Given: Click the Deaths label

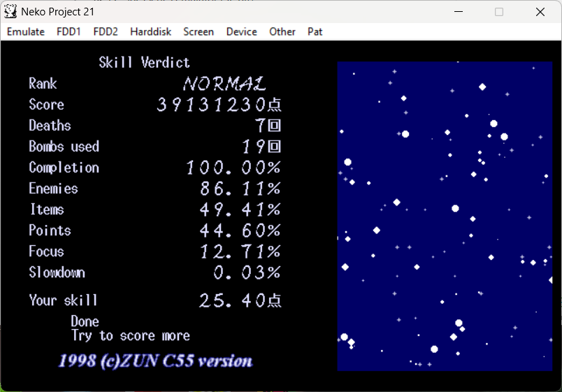Looking at the screenshot, I should point(50,126).
